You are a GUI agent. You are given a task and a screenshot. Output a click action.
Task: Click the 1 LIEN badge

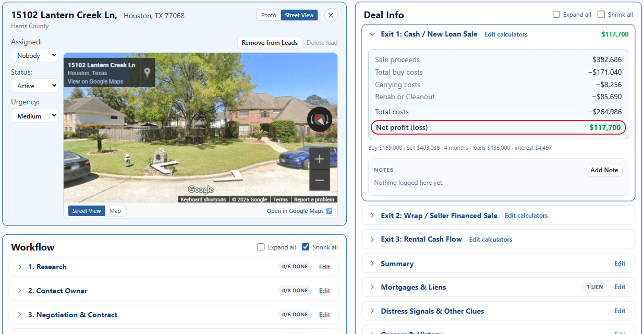(594, 287)
